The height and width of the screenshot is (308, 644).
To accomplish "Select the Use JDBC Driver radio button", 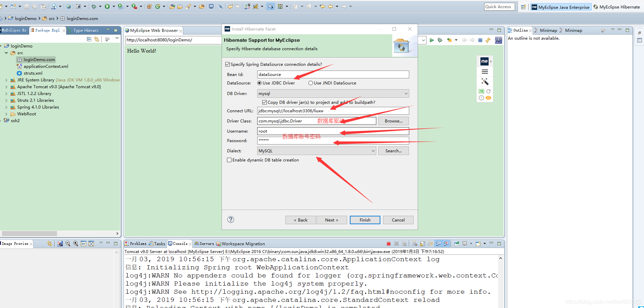I will tap(260, 83).
